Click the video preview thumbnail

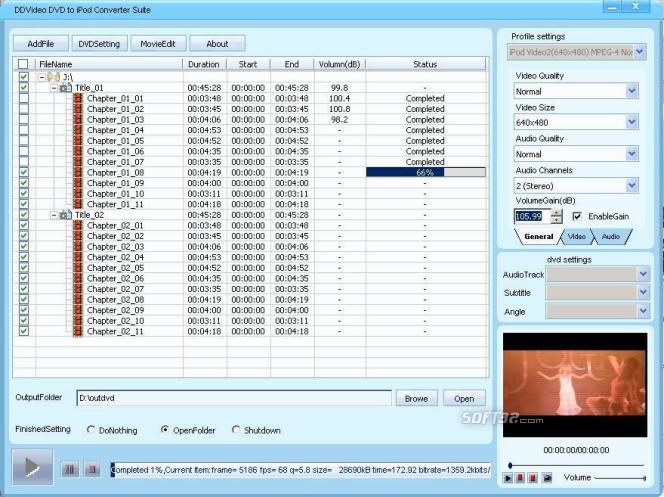(x=575, y=385)
